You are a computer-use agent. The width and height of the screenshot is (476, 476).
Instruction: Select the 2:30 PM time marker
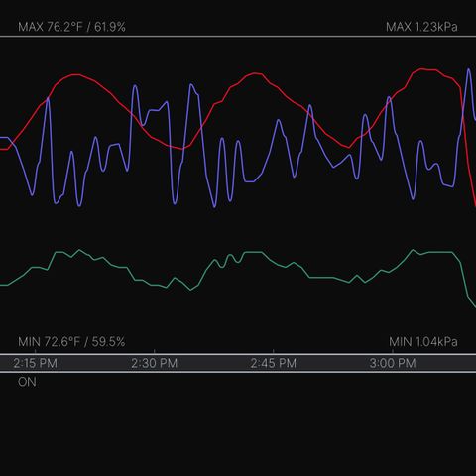click(155, 363)
